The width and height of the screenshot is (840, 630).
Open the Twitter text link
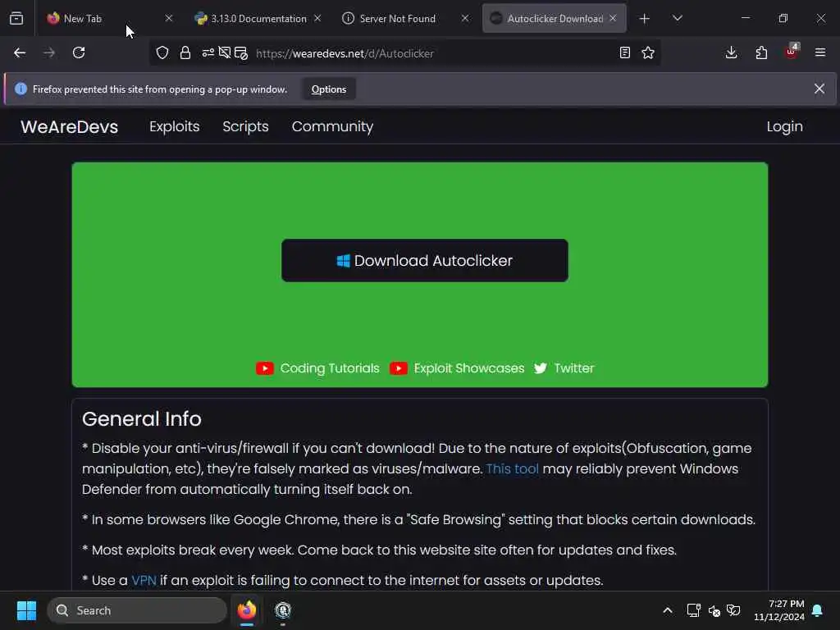coord(573,368)
